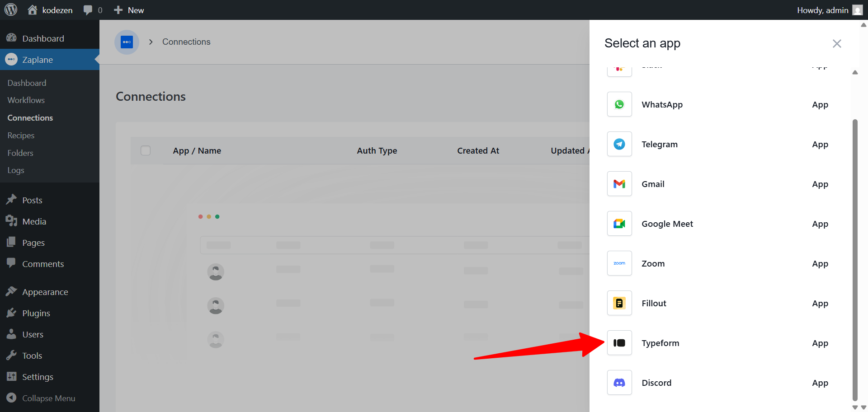This screenshot has width=868, height=412.
Task: Click the app list scroll-up arrow
Action: click(855, 72)
